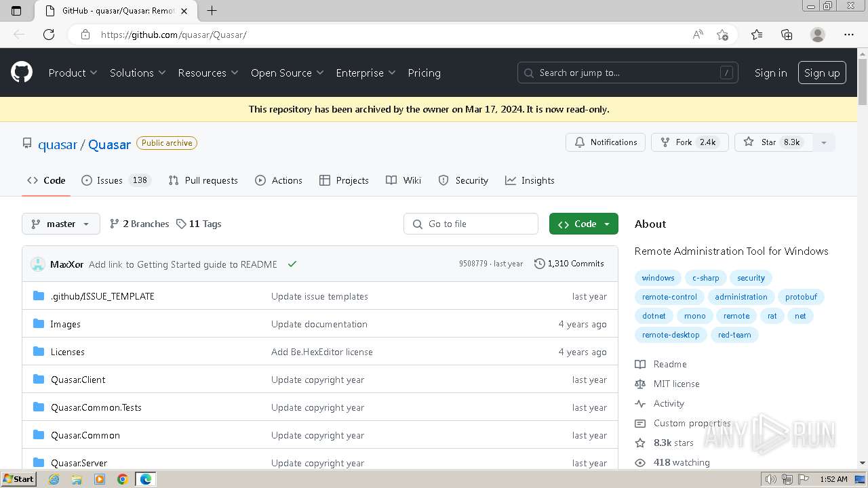Click Sign in
This screenshot has width=868, height=488.
click(771, 73)
